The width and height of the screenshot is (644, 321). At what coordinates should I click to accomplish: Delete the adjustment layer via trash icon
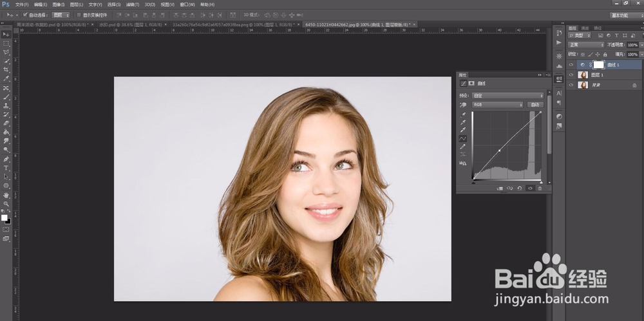click(x=540, y=188)
